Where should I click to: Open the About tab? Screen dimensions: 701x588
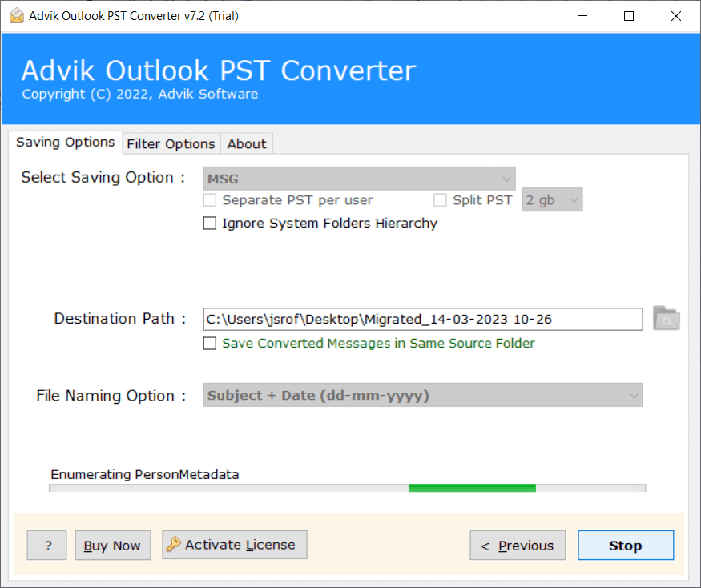click(x=247, y=144)
